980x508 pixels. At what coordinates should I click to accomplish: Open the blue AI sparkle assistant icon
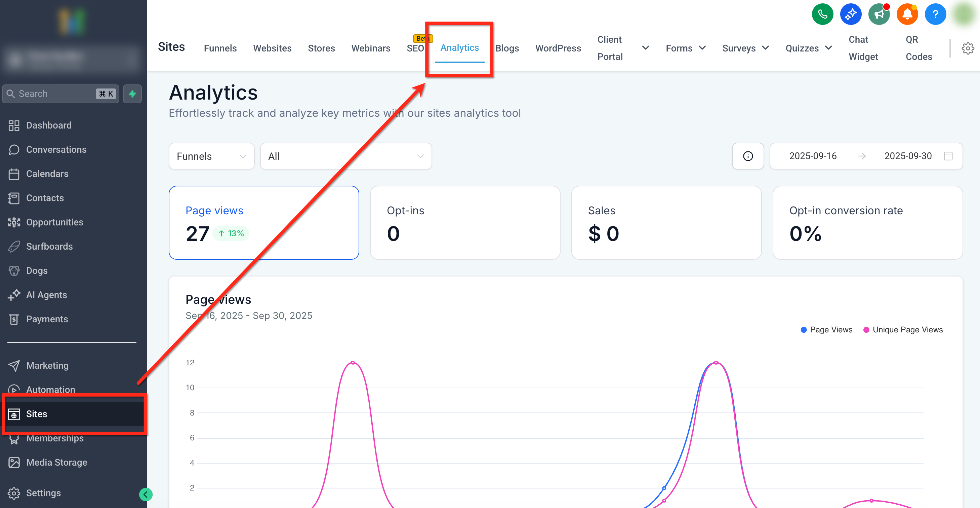850,14
